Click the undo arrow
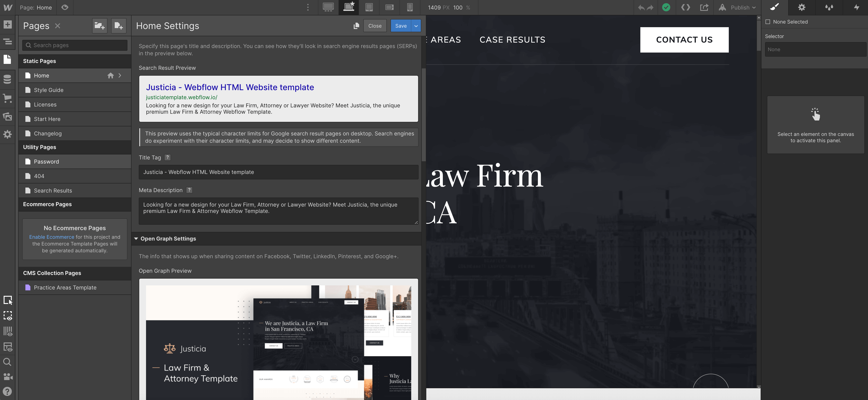868x400 pixels. (x=641, y=7)
